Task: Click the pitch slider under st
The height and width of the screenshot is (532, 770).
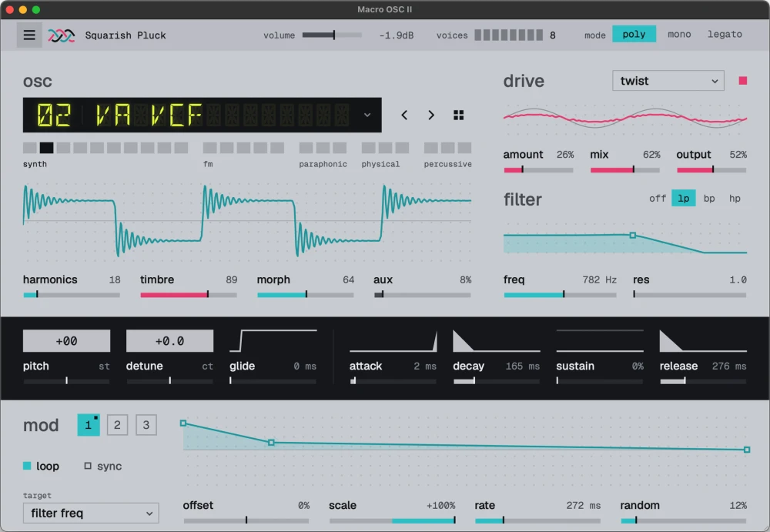Action: 66,380
